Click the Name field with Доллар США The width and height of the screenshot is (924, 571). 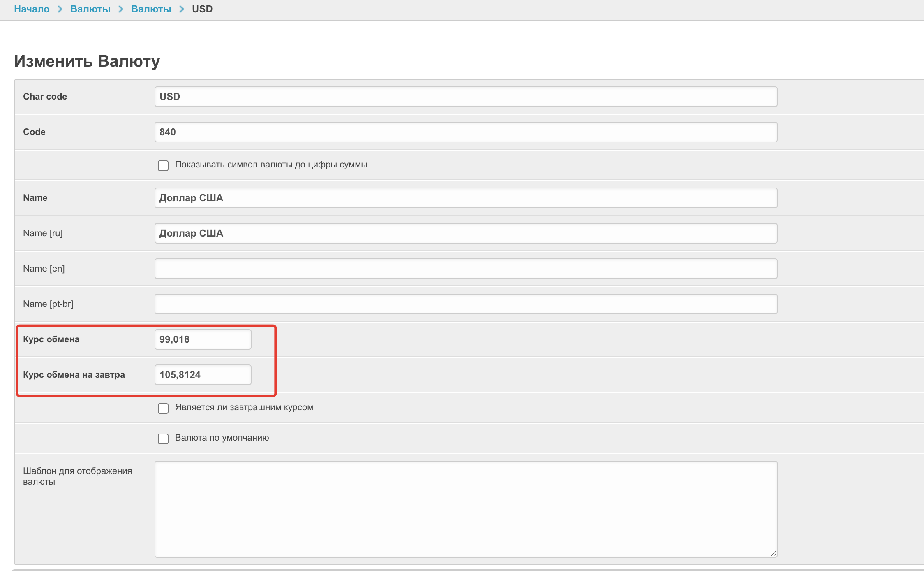[465, 198]
